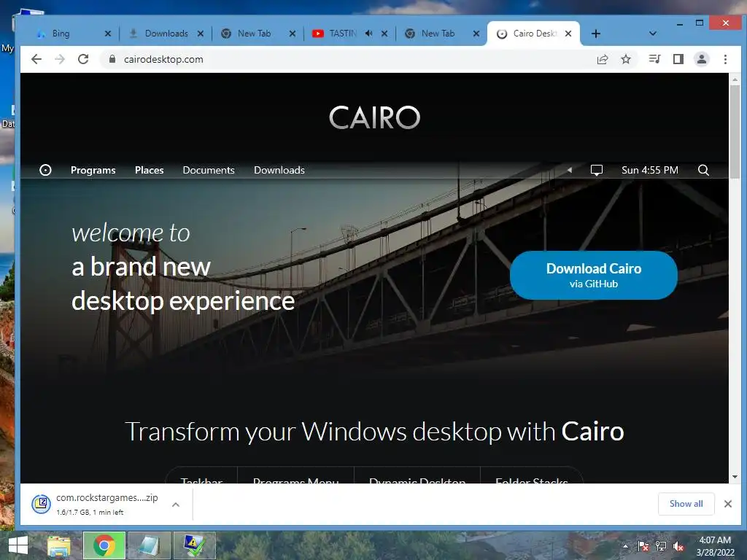The height and width of the screenshot is (560, 747).
Task: Open the media control icon
Action: coord(654,59)
